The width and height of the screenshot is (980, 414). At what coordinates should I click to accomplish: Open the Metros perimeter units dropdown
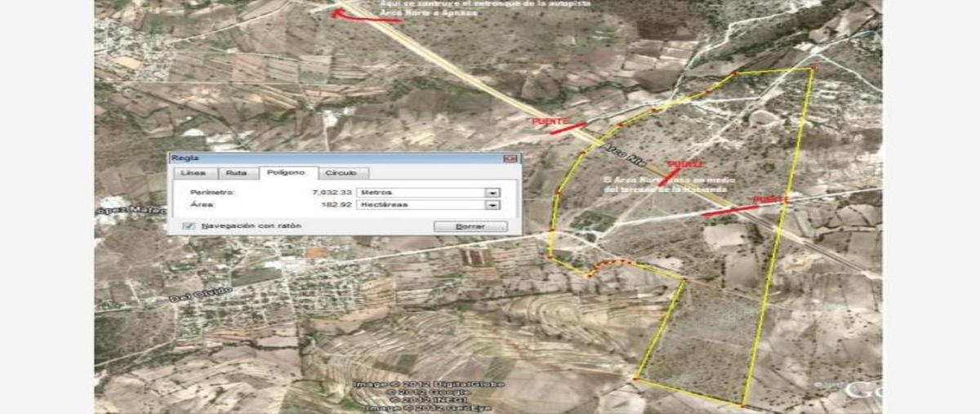pyautogui.click(x=429, y=192)
